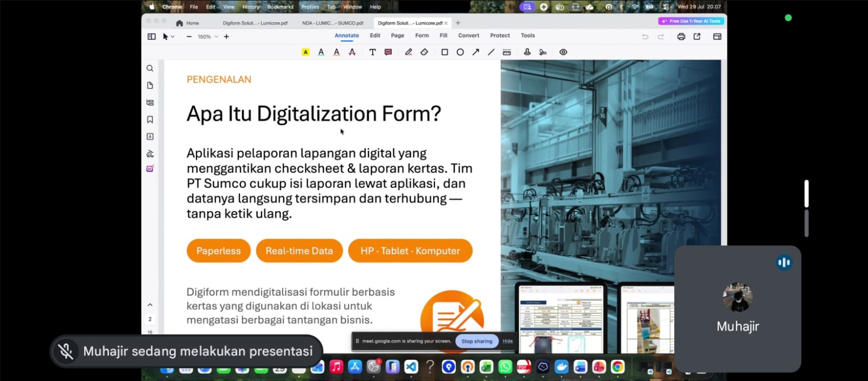Screen dimensions: 868x381
Task: Zoom in with the plus button
Action: point(226,36)
